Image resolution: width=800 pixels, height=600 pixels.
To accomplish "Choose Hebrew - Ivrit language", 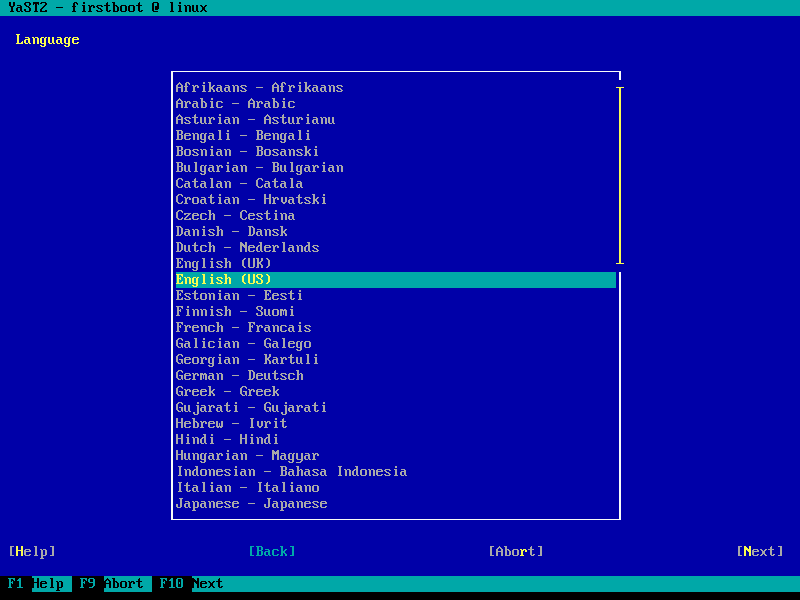I will pyautogui.click(x=231, y=423).
